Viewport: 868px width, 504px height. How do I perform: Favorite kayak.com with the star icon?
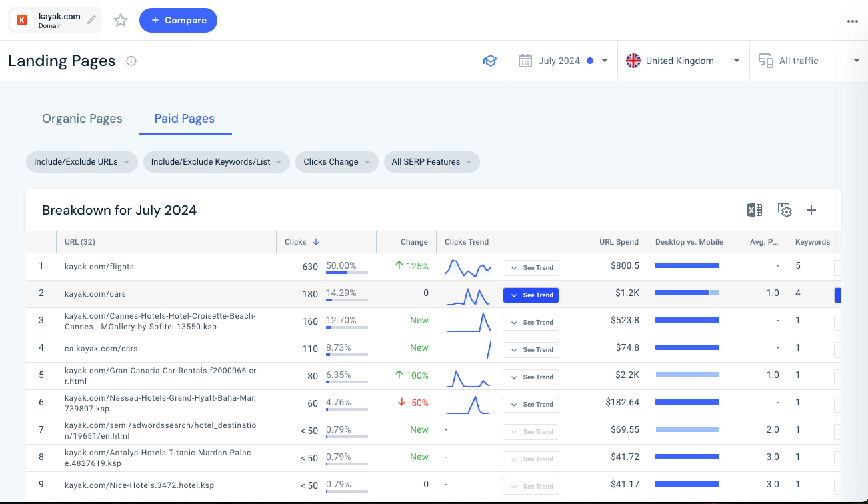[121, 21]
